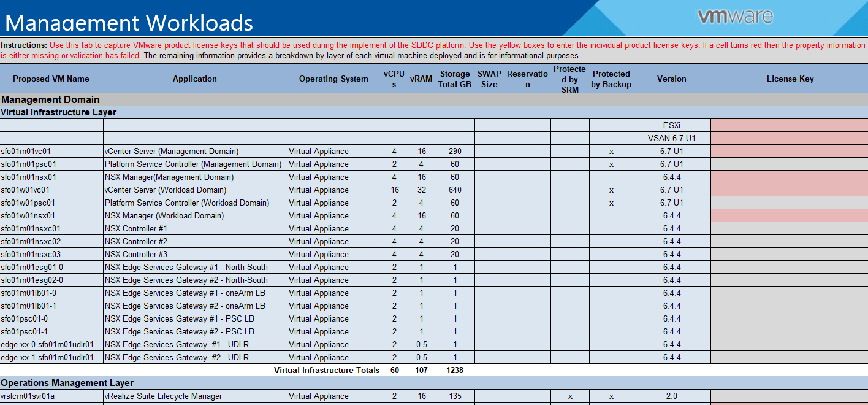The image size is (868, 405).
Task: Click the VM name cell "sfo01m01nsxc02"
Action: (51, 241)
